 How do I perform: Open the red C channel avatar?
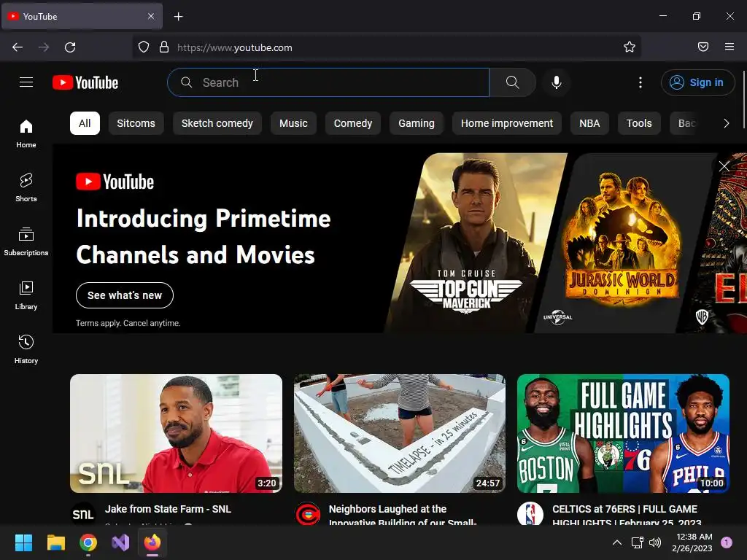coord(307,514)
